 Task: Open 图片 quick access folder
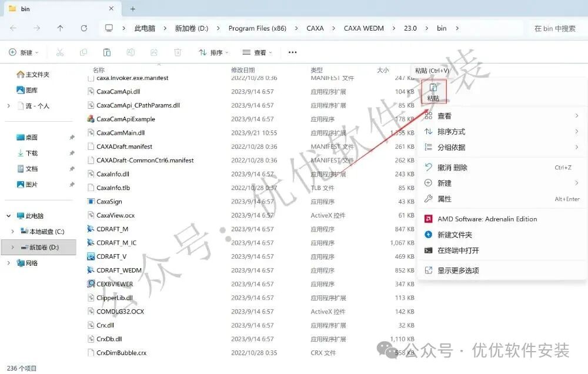pyautogui.click(x=27, y=185)
